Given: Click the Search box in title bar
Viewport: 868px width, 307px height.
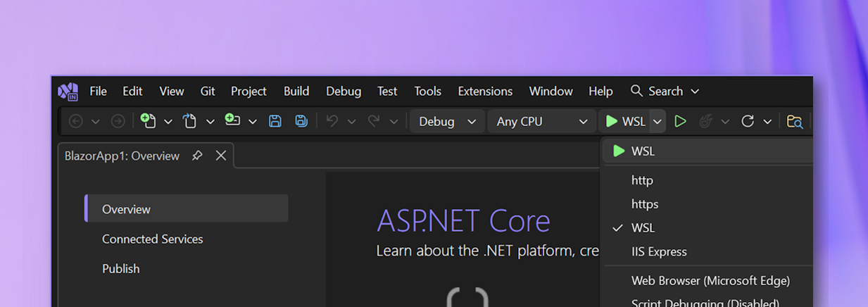Looking at the screenshot, I should [x=665, y=92].
